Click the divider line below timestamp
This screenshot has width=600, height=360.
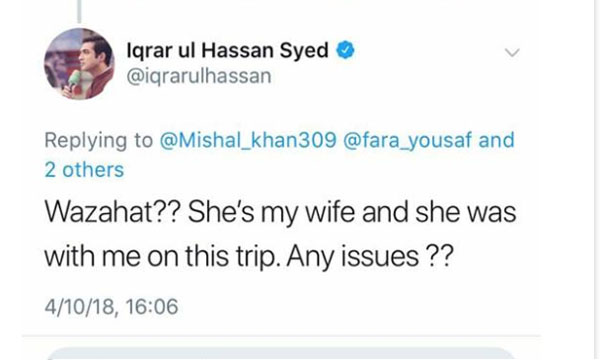click(x=281, y=336)
